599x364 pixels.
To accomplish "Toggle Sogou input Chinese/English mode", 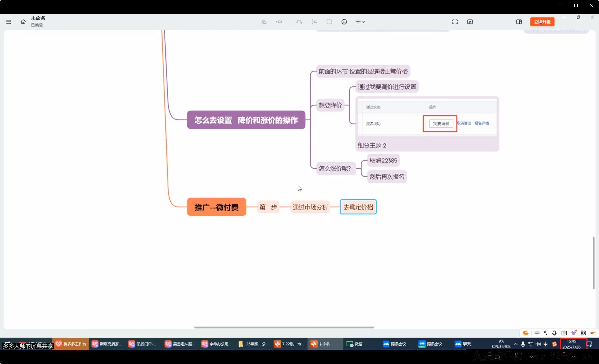I will tap(537, 333).
